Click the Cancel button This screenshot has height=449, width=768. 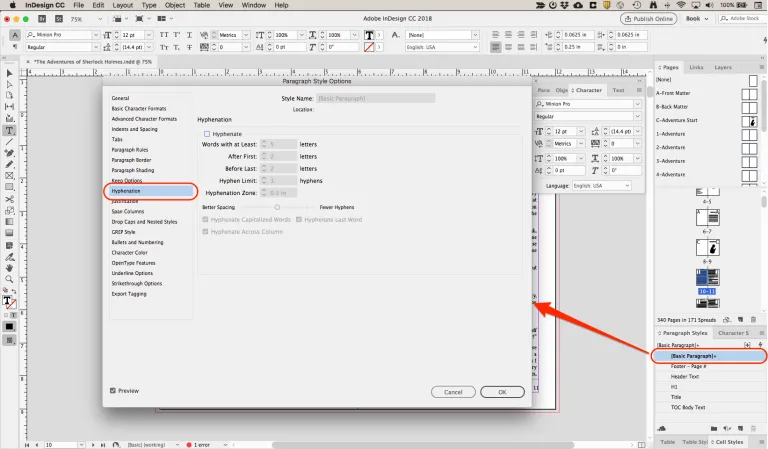click(453, 392)
